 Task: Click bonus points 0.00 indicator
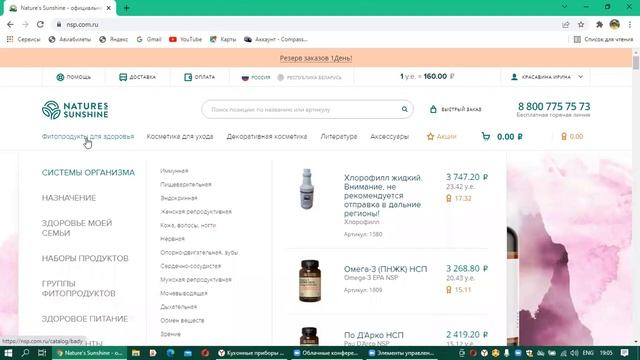pyautogui.click(x=572, y=136)
